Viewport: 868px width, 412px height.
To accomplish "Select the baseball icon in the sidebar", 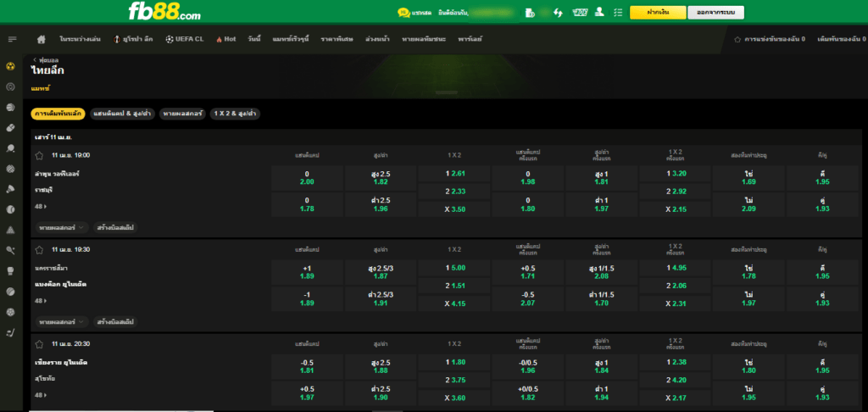I will click(x=10, y=209).
